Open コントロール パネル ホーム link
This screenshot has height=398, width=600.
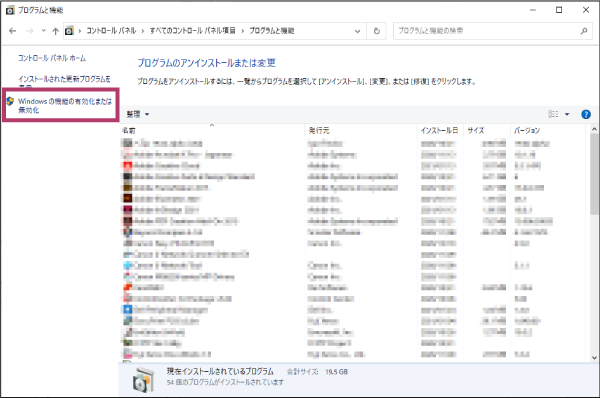click(x=52, y=58)
